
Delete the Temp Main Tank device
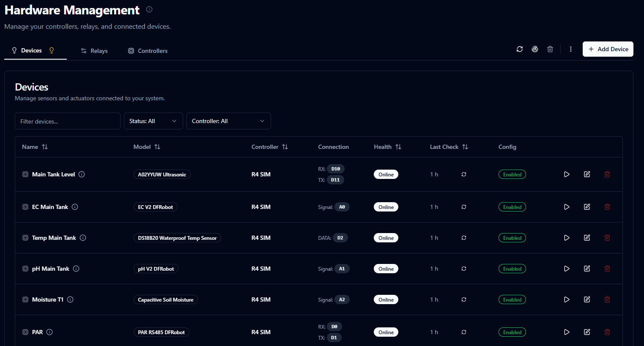[x=607, y=238]
